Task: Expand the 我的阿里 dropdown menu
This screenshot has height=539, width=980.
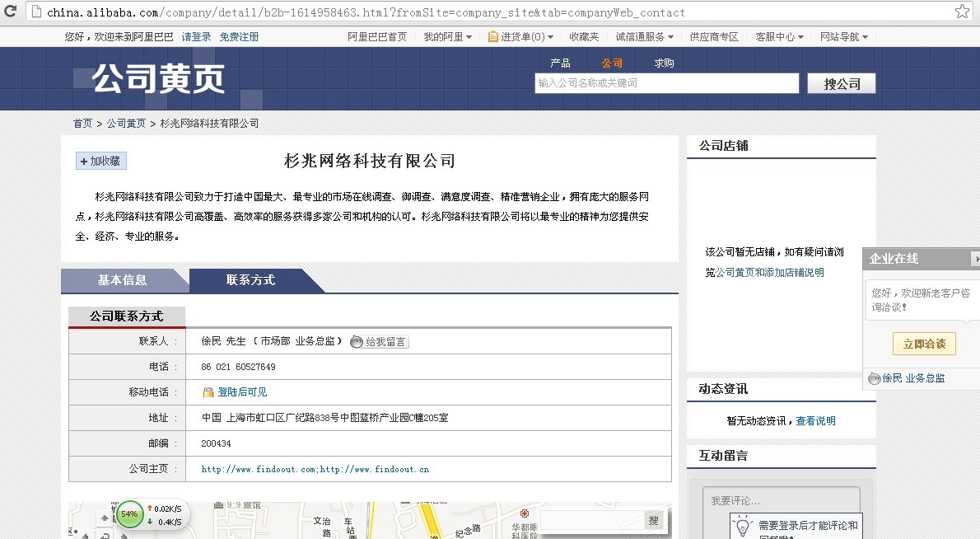Action: point(447,37)
